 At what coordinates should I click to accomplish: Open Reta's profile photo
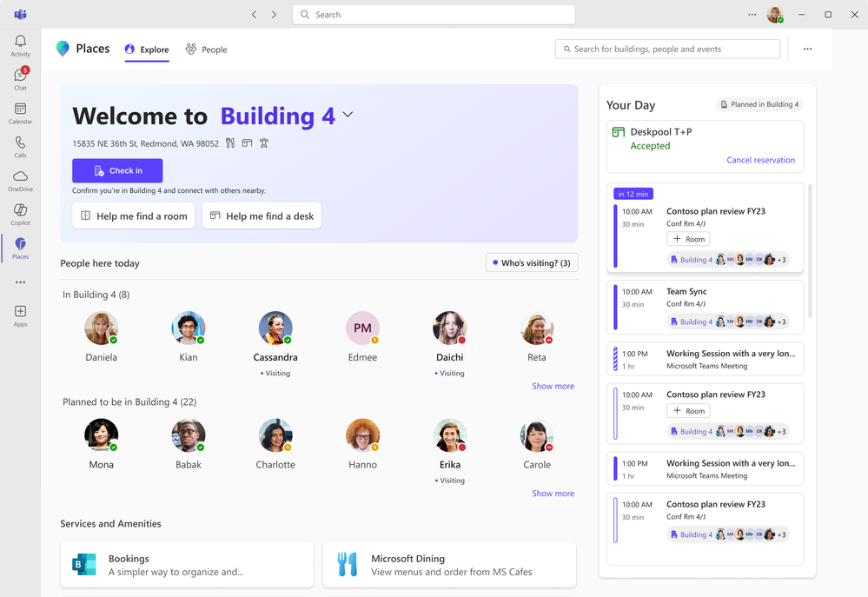pyautogui.click(x=536, y=328)
